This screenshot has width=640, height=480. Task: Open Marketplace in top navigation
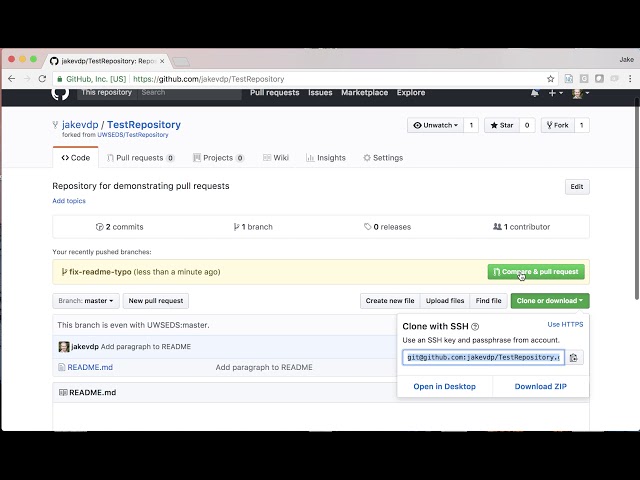click(364, 93)
